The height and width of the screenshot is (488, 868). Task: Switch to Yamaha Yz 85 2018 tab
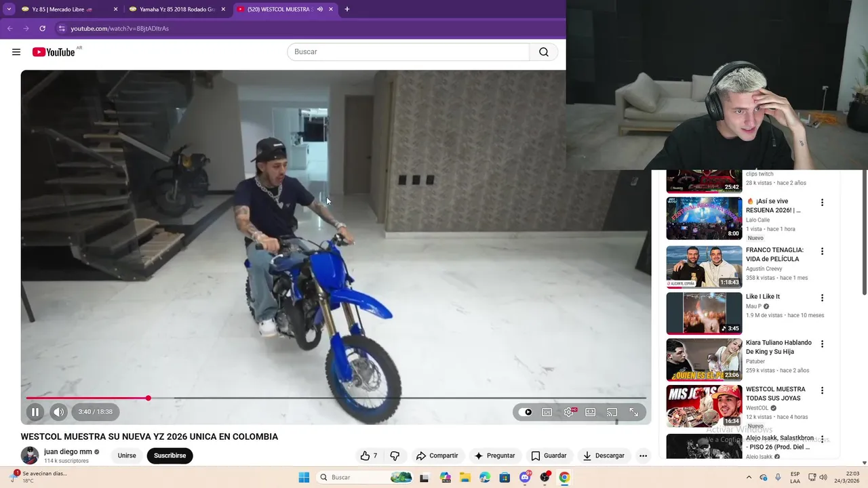click(176, 9)
